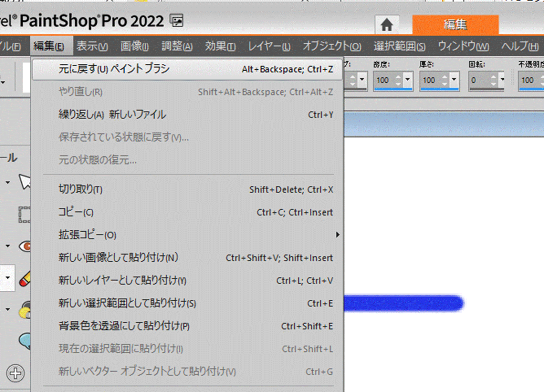Open the 効果(T) menu

pos(220,46)
